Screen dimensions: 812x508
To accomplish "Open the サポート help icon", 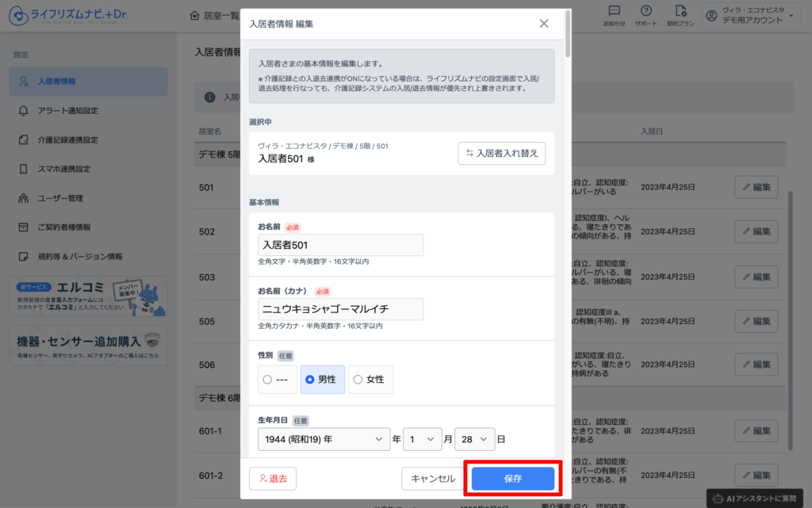I will [x=646, y=11].
